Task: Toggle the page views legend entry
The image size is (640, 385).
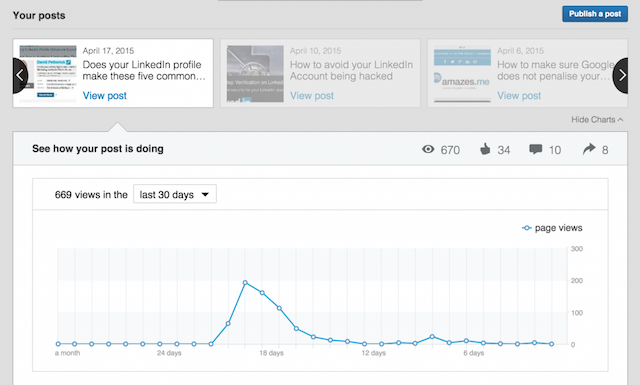Action: pos(552,228)
